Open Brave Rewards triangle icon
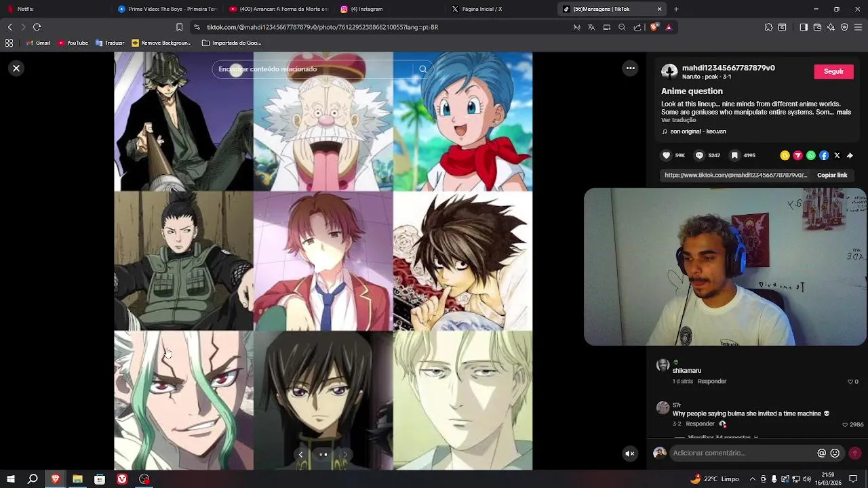 tap(669, 27)
